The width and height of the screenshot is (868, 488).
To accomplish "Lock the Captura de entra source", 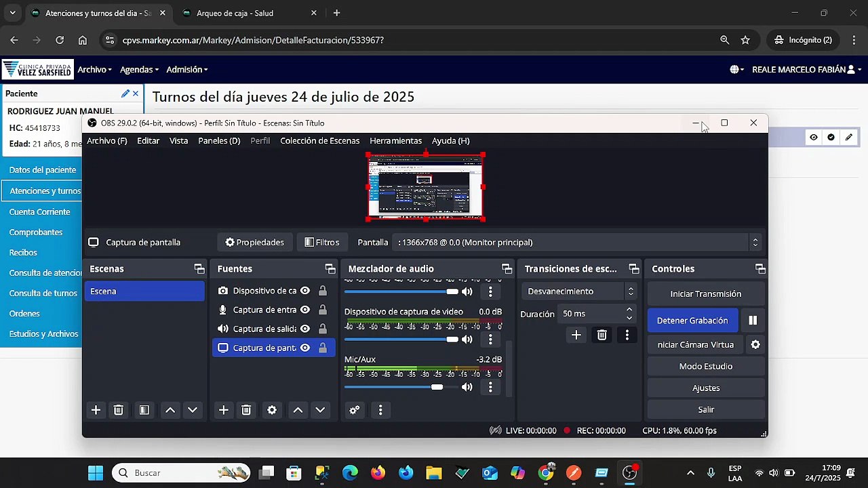I will 323,310.
